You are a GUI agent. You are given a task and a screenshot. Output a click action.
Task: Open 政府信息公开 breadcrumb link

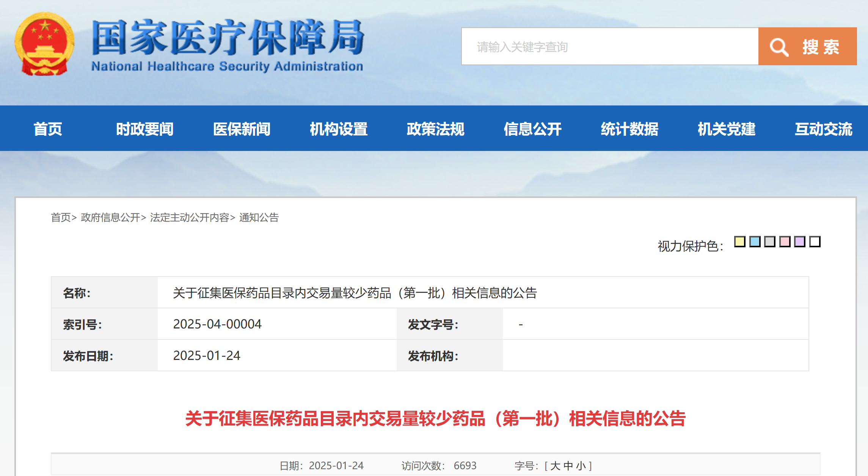coord(110,217)
